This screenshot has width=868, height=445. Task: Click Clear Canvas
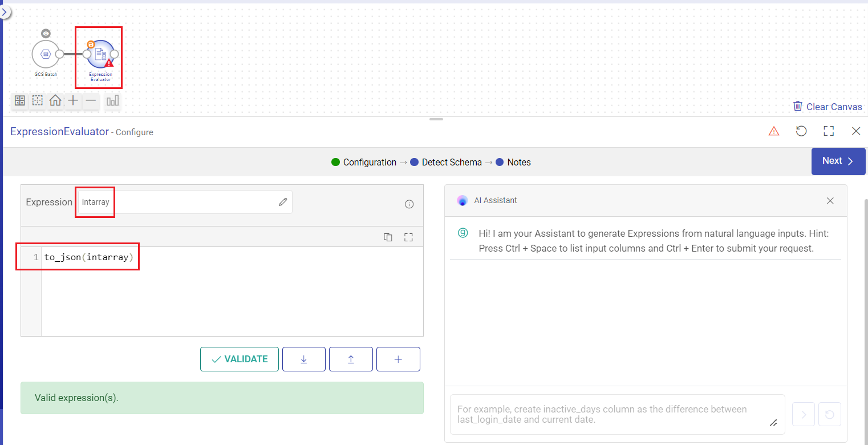coord(828,107)
